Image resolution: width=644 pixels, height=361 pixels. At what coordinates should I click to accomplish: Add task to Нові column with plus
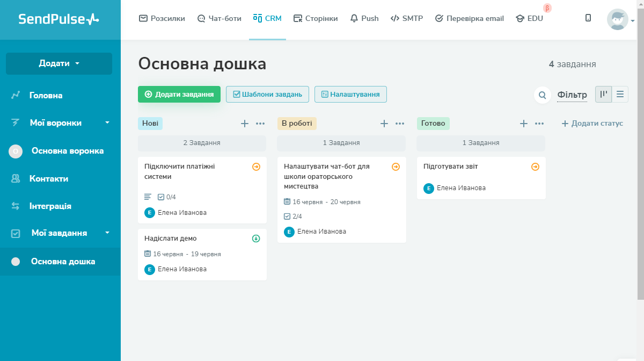(245, 124)
